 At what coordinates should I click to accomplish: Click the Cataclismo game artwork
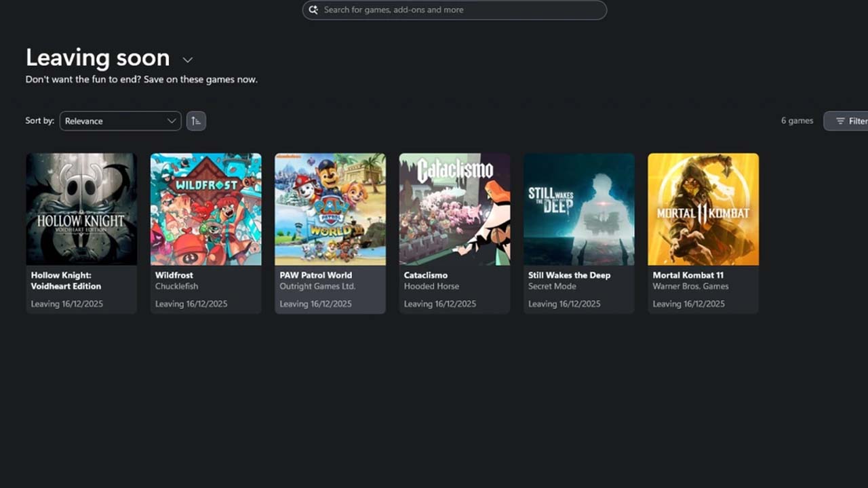pos(454,209)
